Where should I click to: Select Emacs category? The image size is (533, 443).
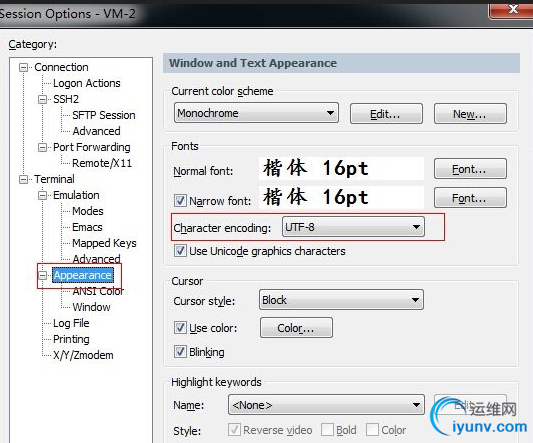point(87,227)
